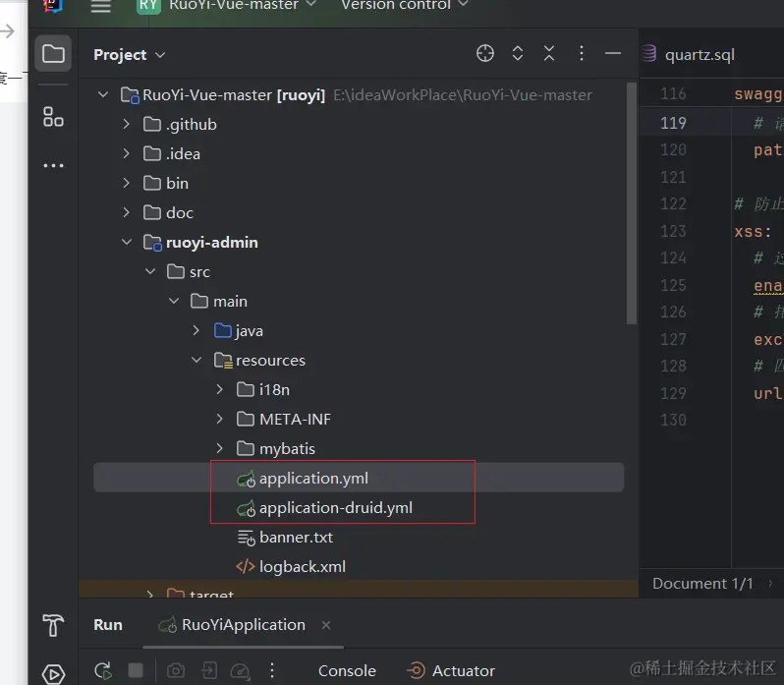Open the main hamburger menu
Image resolution: width=784 pixels, height=685 pixels.
100,6
